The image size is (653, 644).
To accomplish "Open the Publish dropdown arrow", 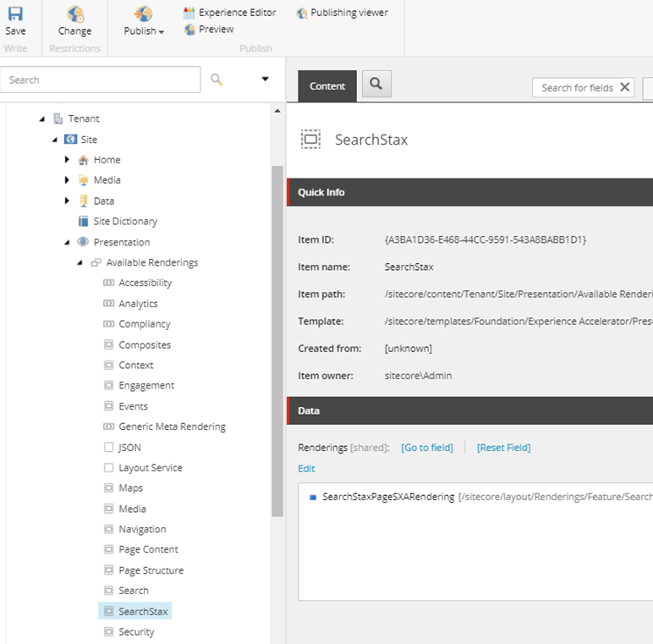I will click(162, 32).
